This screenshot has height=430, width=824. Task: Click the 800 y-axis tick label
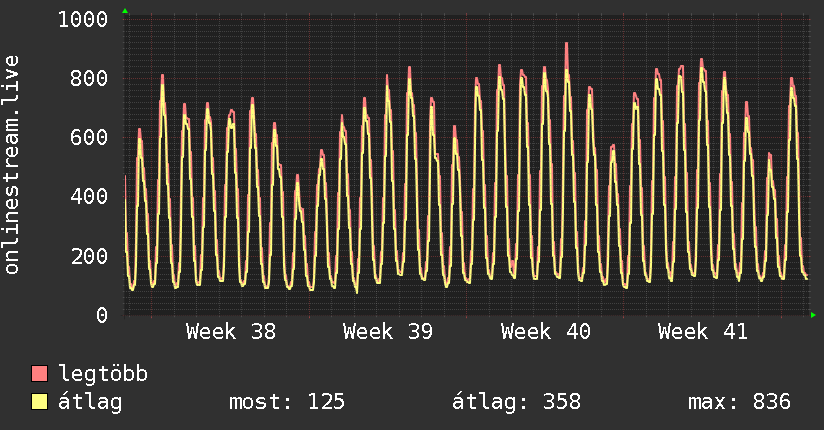coord(89,79)
